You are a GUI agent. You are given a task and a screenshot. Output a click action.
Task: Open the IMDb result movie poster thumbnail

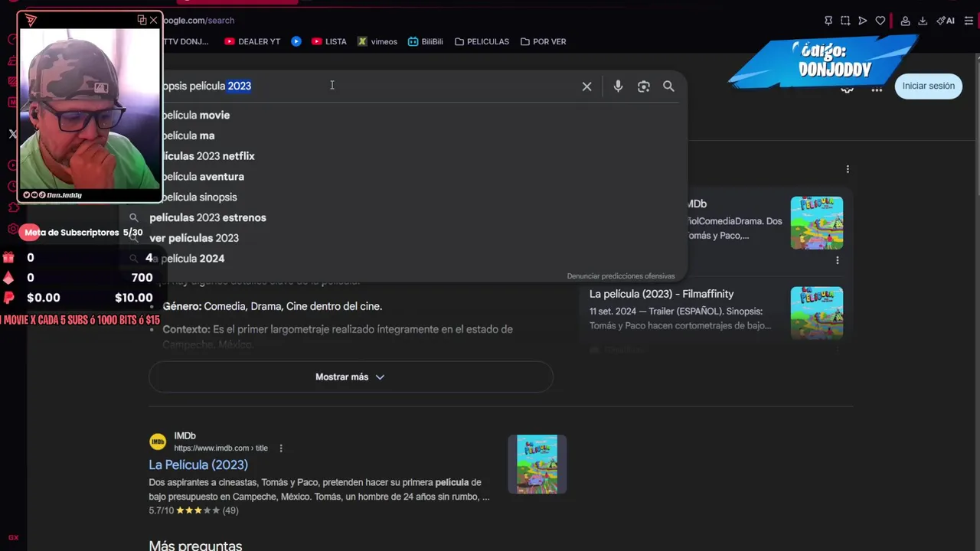537,465
